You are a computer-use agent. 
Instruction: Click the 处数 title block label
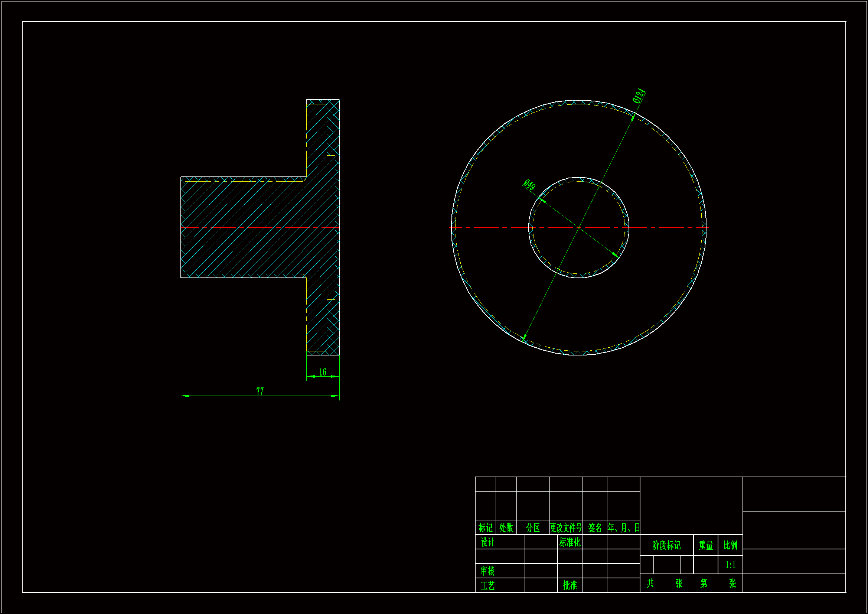[x=506, y=527]
